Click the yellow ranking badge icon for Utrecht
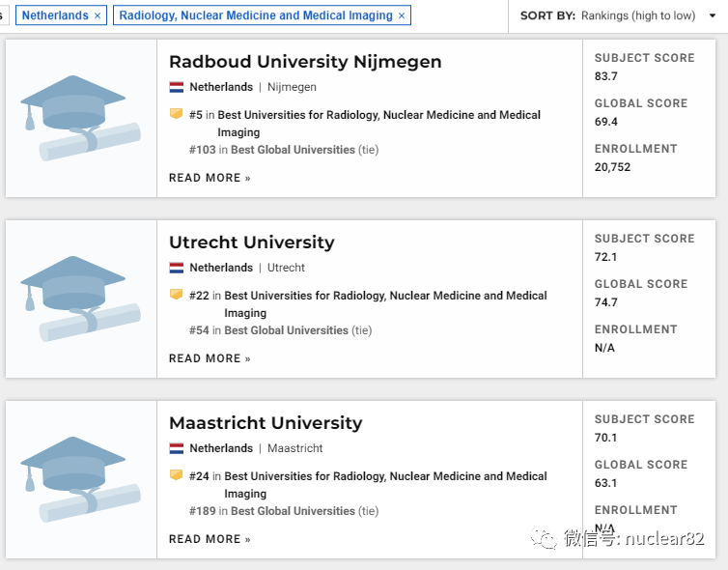 tap(176, 295)
